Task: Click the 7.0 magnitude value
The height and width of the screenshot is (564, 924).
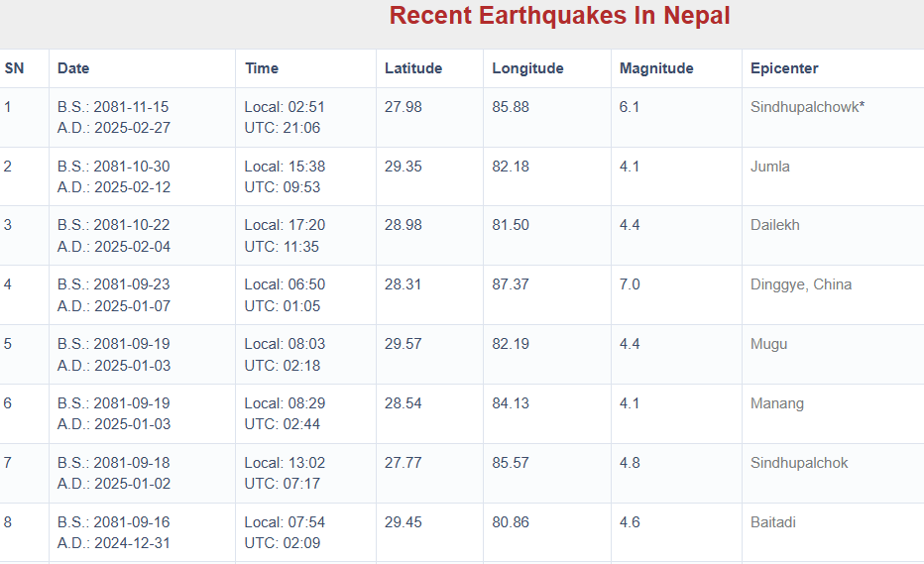Action: pyautogui.click(x=630, y=284)
